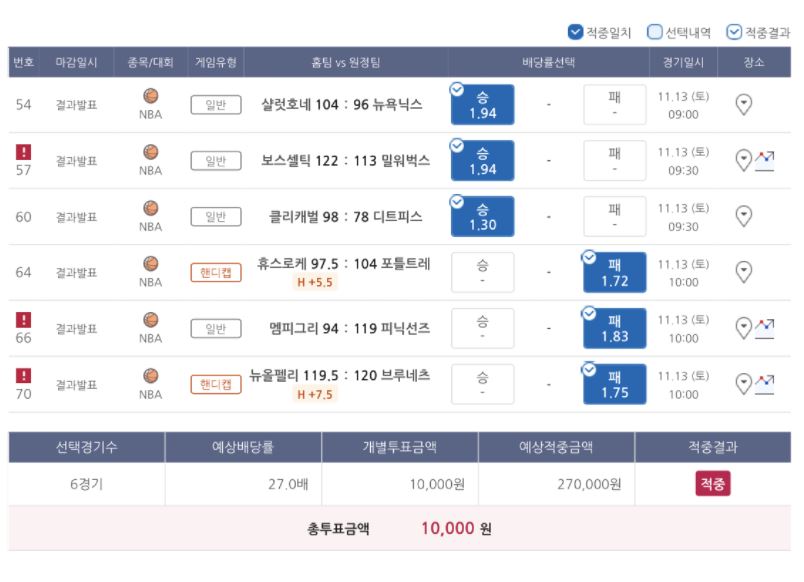Click red alert icon for game 57

[24, 152]
